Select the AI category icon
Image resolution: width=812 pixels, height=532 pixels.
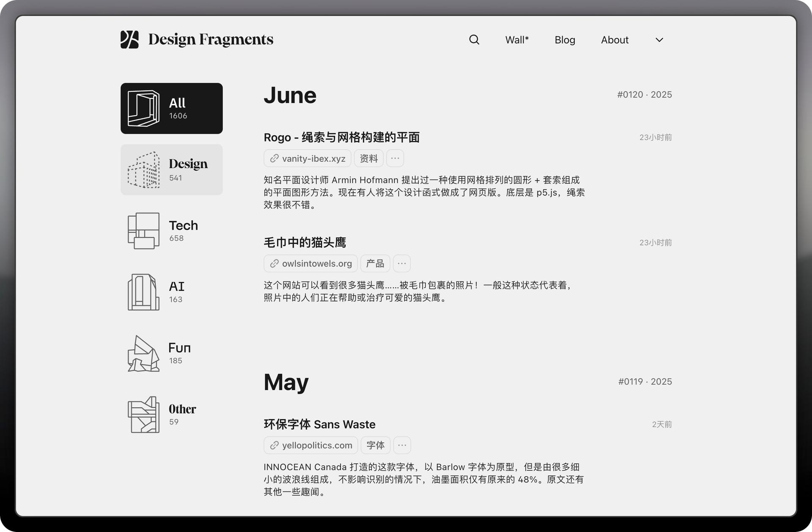144,292
